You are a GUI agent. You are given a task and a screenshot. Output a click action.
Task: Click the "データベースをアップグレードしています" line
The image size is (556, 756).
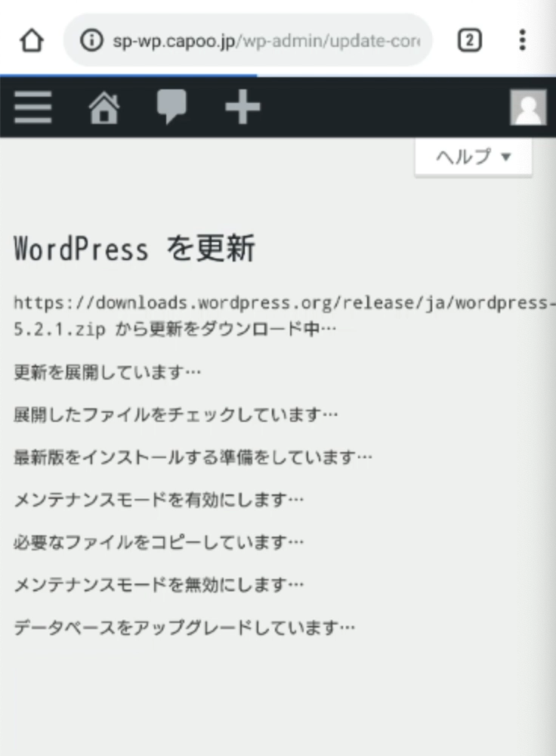pos(184,627)
